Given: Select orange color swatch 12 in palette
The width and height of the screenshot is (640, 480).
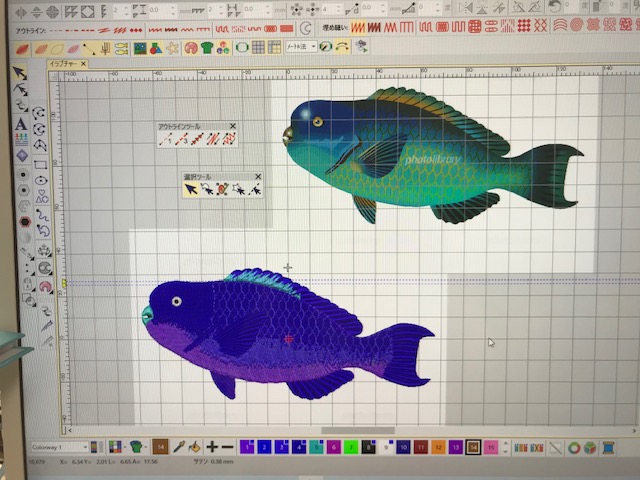Looking at the screenshot, I should [x=438, y=447].
